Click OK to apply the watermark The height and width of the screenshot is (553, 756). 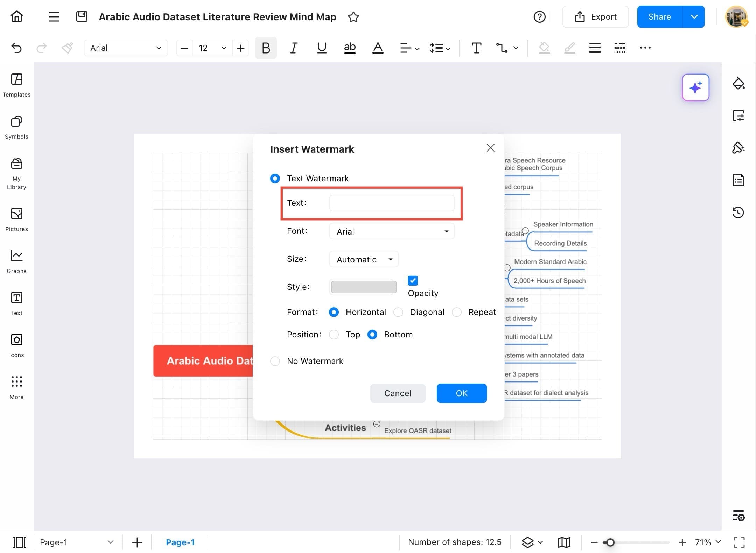[461, 393]
